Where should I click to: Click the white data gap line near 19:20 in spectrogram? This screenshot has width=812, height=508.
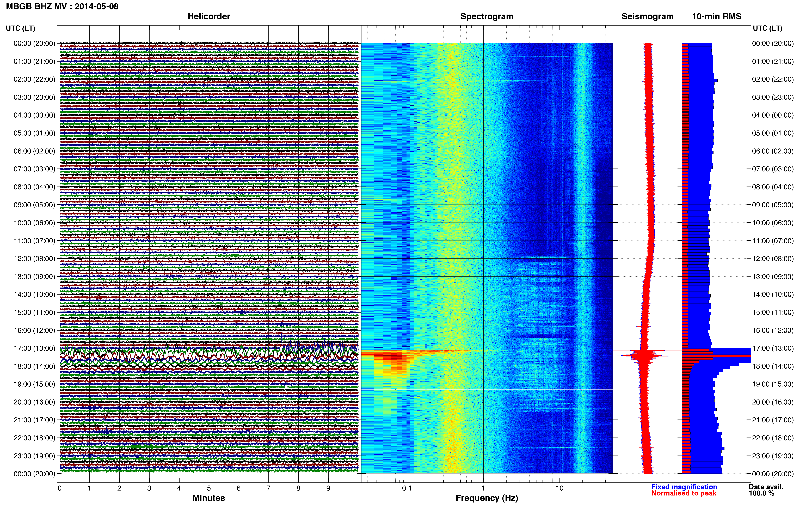click(x=487, y=389)
